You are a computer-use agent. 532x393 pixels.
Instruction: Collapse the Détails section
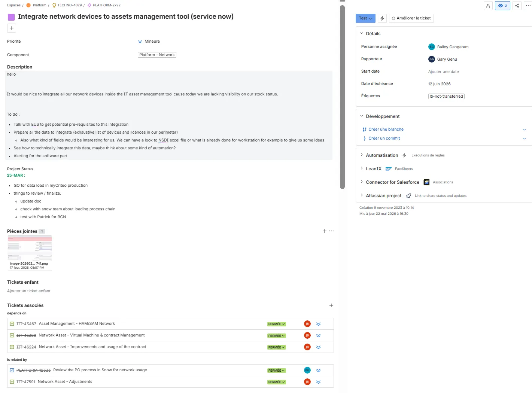click(x=362, y=33)
